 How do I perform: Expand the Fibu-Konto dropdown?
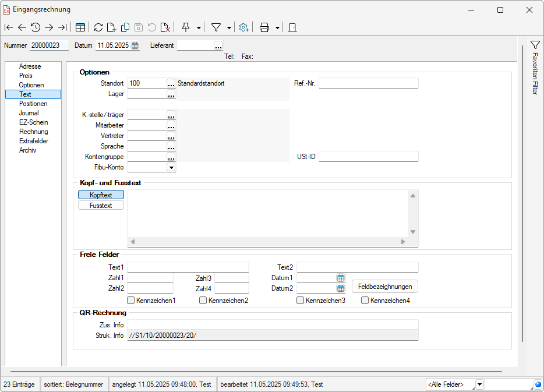171,167
